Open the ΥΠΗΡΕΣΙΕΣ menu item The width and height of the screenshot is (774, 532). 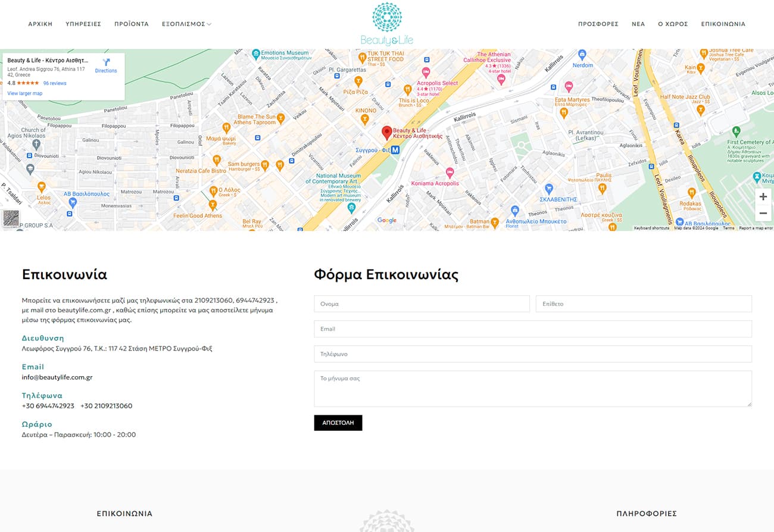point(83,24)
